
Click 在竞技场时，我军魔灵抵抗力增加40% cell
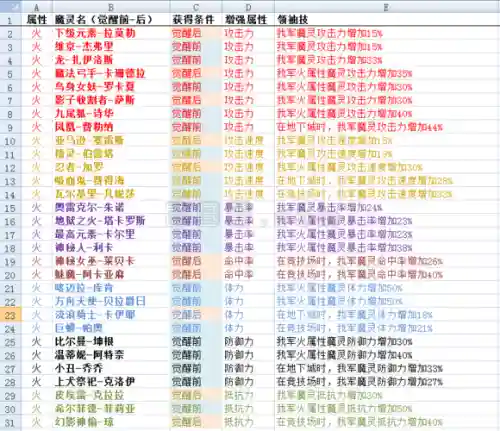[x=387, y=423]
